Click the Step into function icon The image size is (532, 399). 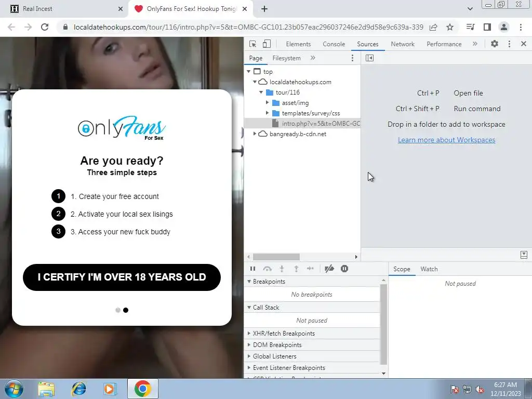pyautogui.click(x=282, y=269)
